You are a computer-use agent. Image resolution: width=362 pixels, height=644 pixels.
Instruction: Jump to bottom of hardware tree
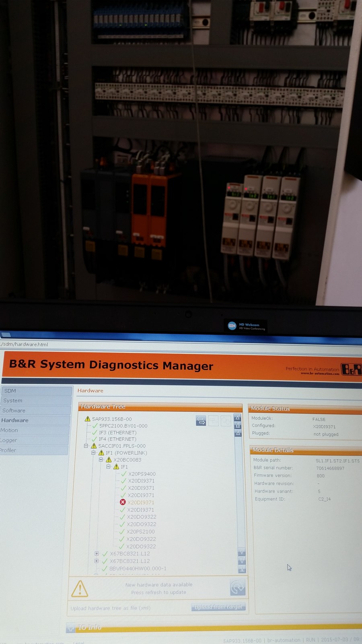tap(242, 569)
